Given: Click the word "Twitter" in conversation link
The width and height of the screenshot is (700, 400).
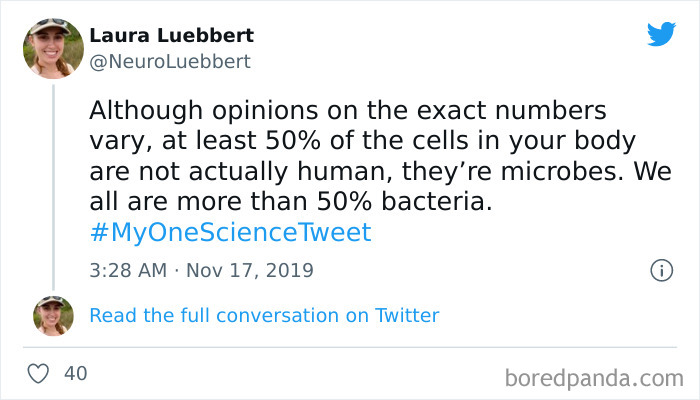Looking at the screenshot, I should (x=407, y=316).
